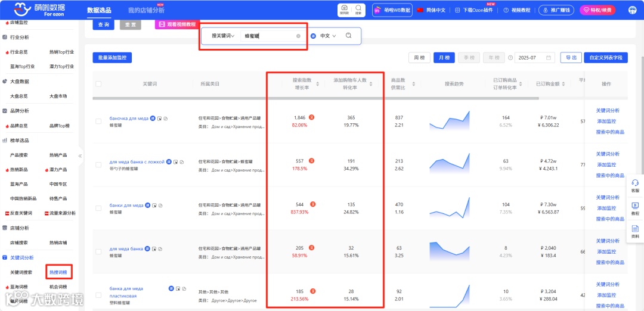This screenshot has height=311, width=644.
Task: Open the 搜关键词 search-type dropdown
Action: pyautogui.click(x=223, y=36)
